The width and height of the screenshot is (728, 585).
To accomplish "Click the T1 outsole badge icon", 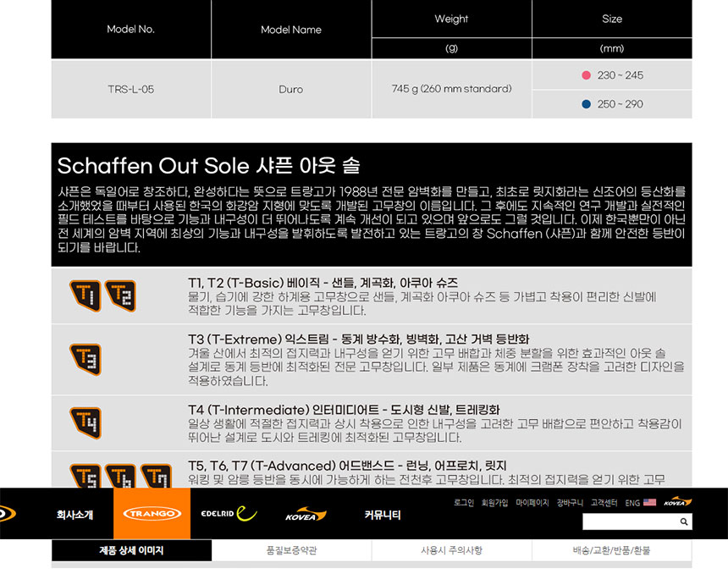I will 85,295.
